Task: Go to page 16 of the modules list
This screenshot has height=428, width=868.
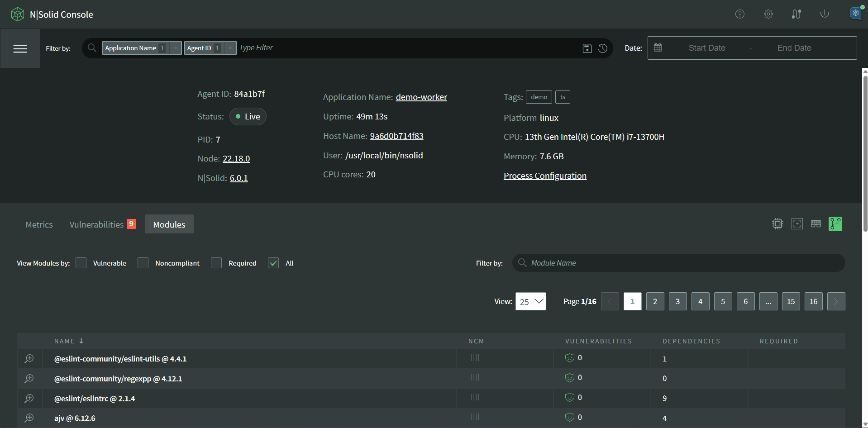Action: (813, 301)
